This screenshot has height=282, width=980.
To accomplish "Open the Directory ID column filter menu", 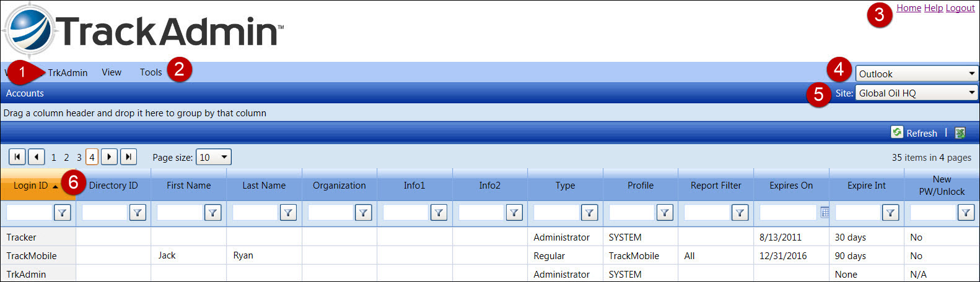I will pos(138,213).
